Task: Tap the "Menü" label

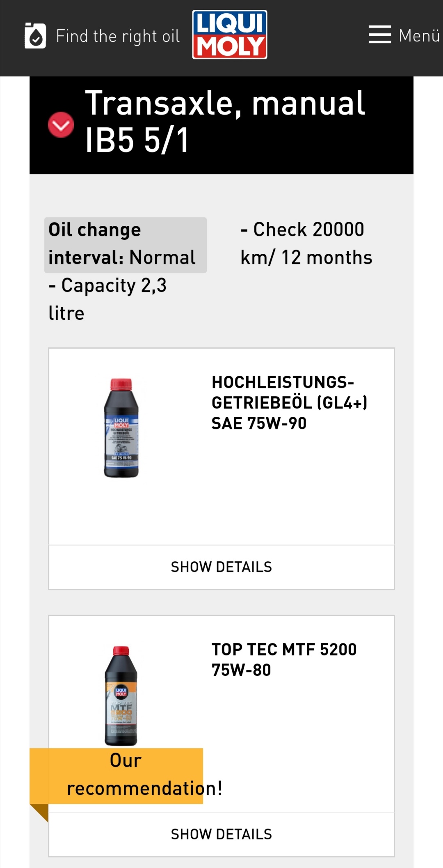Action: pos(419,36)
